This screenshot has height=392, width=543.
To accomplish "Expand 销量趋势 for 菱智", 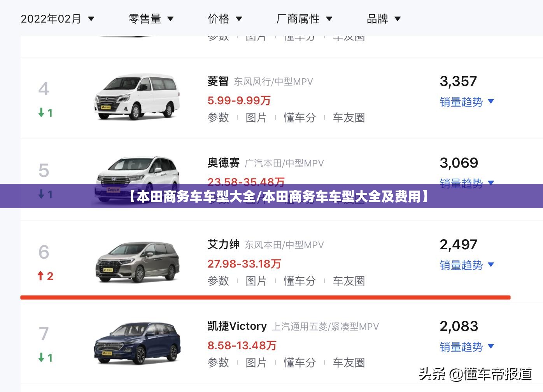I will 467,102.
